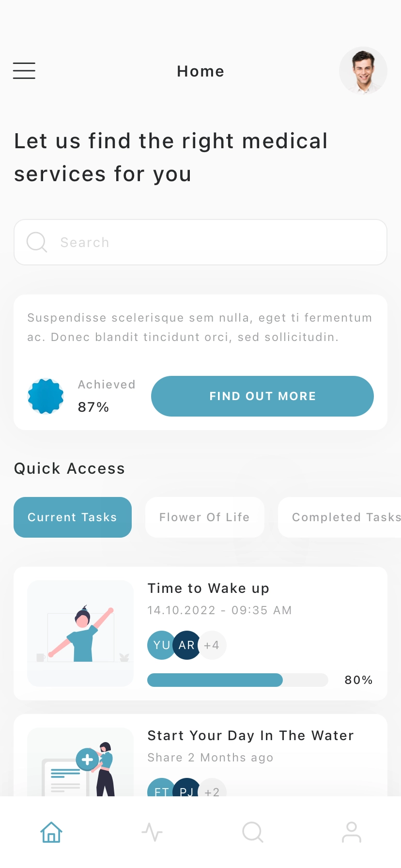Viewport: 401px width, 868px height.
Task: Open the profile tab in the bottom navigation
Action: (x=352, y=833)
